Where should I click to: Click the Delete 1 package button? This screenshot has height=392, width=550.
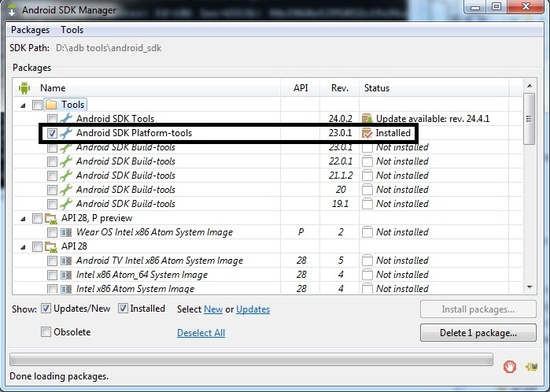click(x=478, y=332)
